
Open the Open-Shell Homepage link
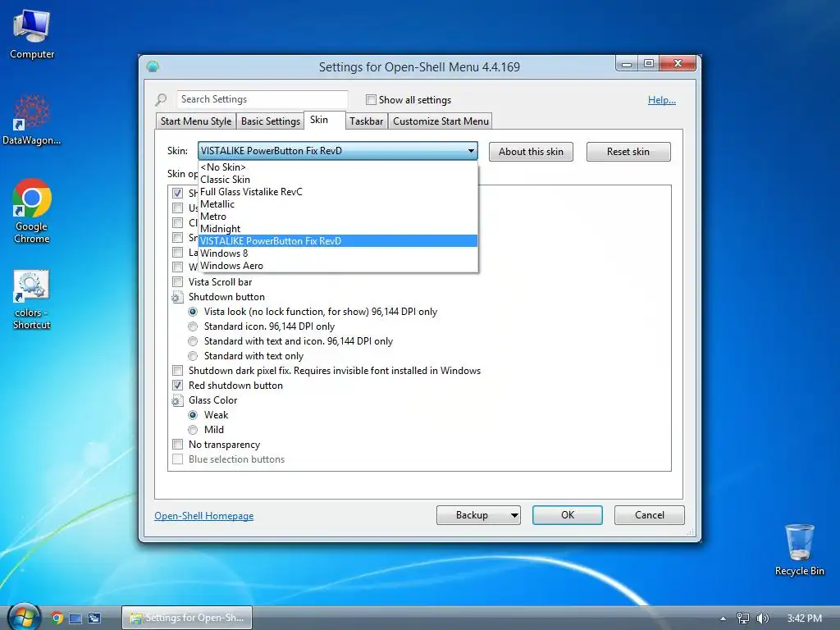click(204, 516)
